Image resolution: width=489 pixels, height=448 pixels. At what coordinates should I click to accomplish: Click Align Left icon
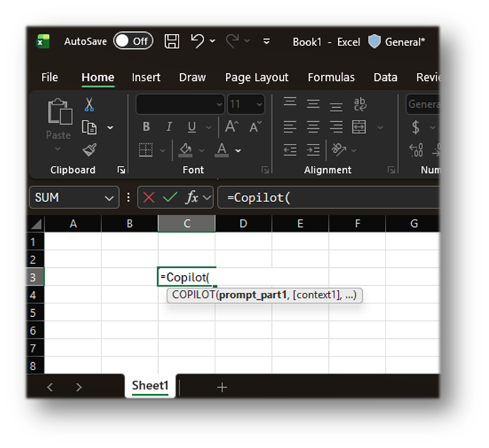click(x=290, y=127)
